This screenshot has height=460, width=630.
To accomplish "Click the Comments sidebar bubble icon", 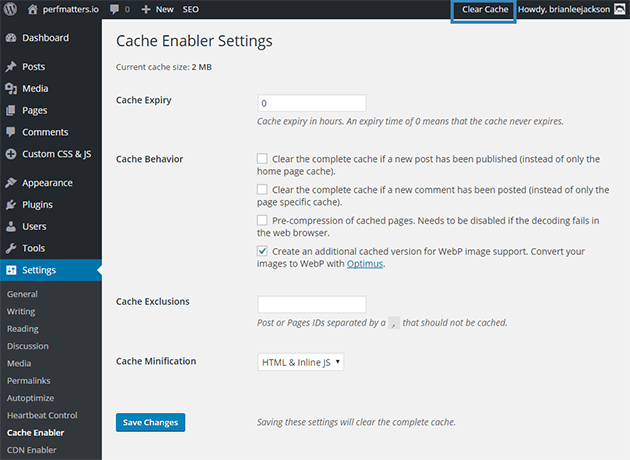I will tap(11, 132).
